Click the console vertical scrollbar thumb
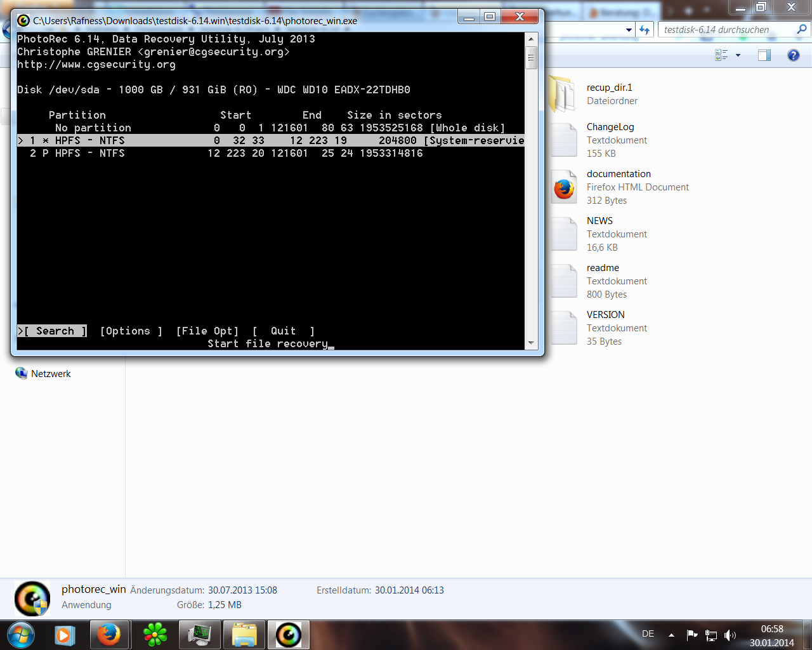The height and width of the screenshot is (650, 812). (x=531, y=57)
